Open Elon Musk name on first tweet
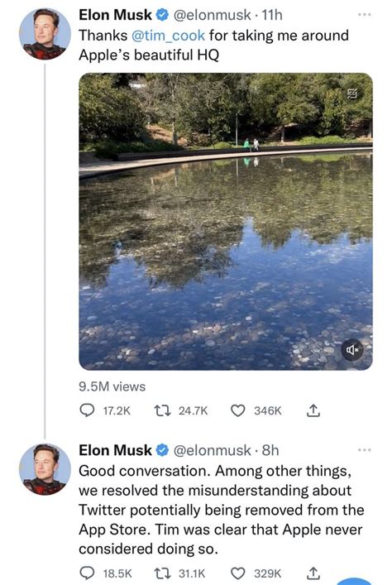 point(115,15)
